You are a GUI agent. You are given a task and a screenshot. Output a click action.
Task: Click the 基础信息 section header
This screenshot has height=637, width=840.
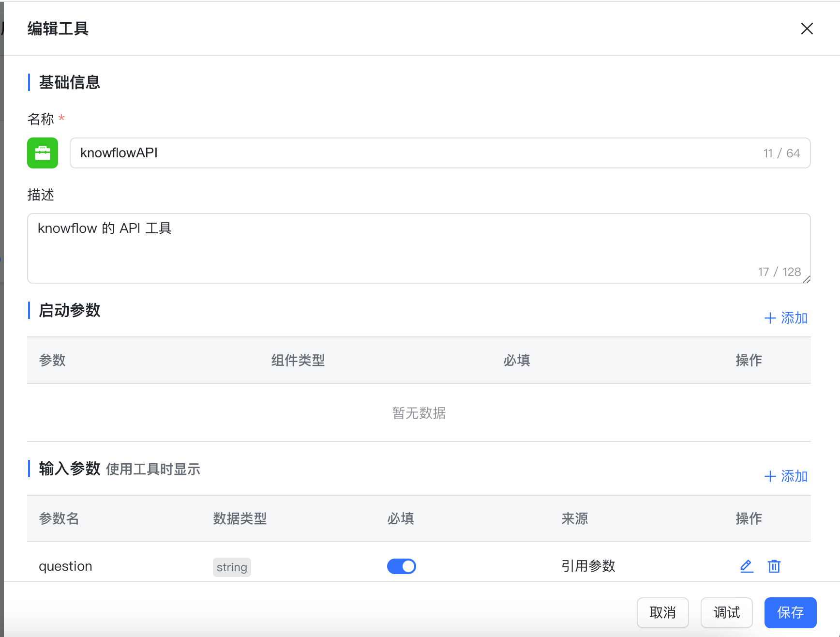[69, 82]
